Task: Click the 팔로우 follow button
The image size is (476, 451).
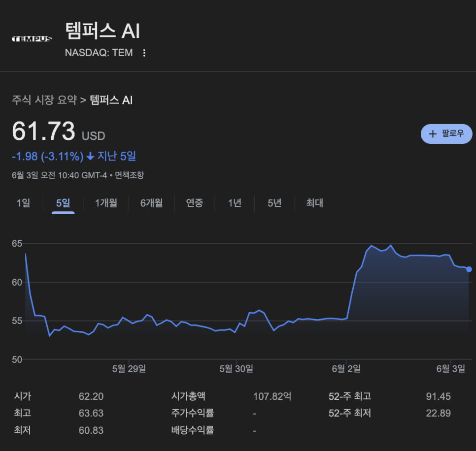Action: tap(446, 134)
